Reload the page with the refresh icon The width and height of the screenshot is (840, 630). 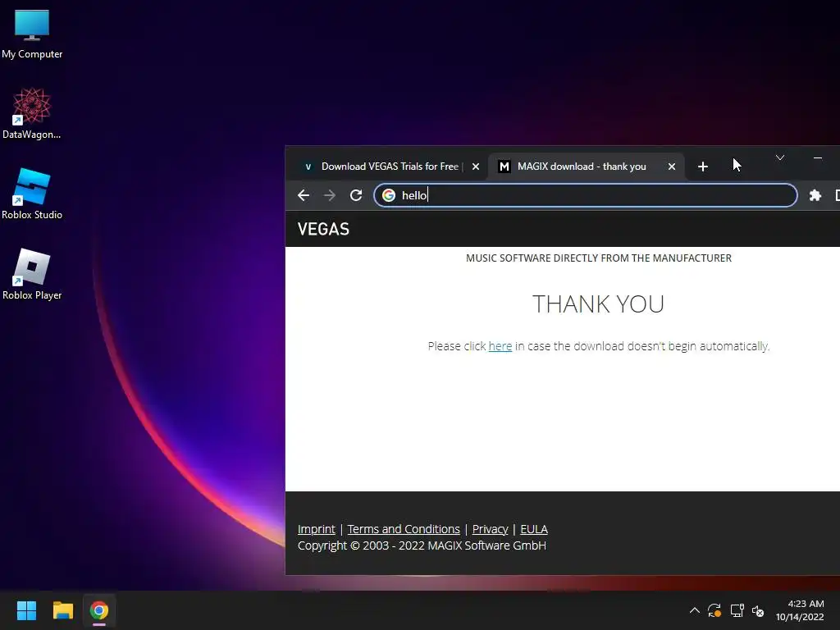[356, 195]
